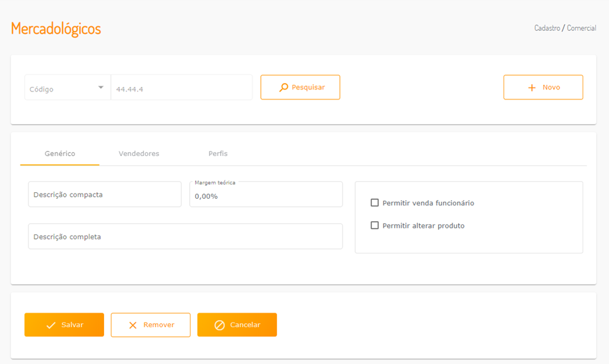
Task: Click the Cadastro breadcrumb link
Action: [547, 28]
